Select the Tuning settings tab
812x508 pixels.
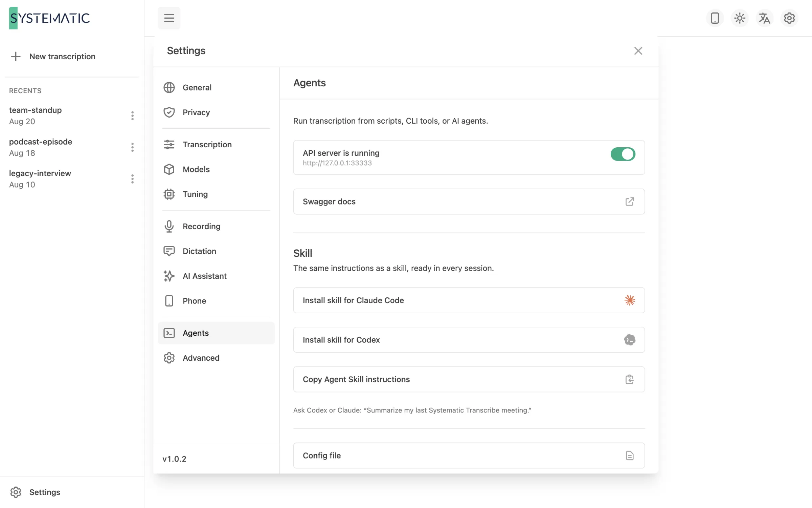[x=216, y=194]
